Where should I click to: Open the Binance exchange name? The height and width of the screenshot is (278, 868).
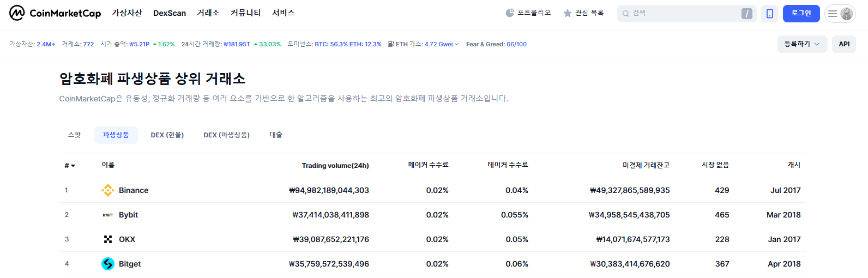pos(134,190)
